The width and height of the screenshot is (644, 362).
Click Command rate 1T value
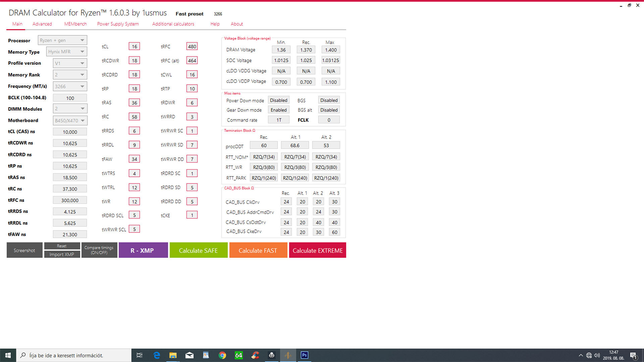pyautogui.click(x=278, y=120)
